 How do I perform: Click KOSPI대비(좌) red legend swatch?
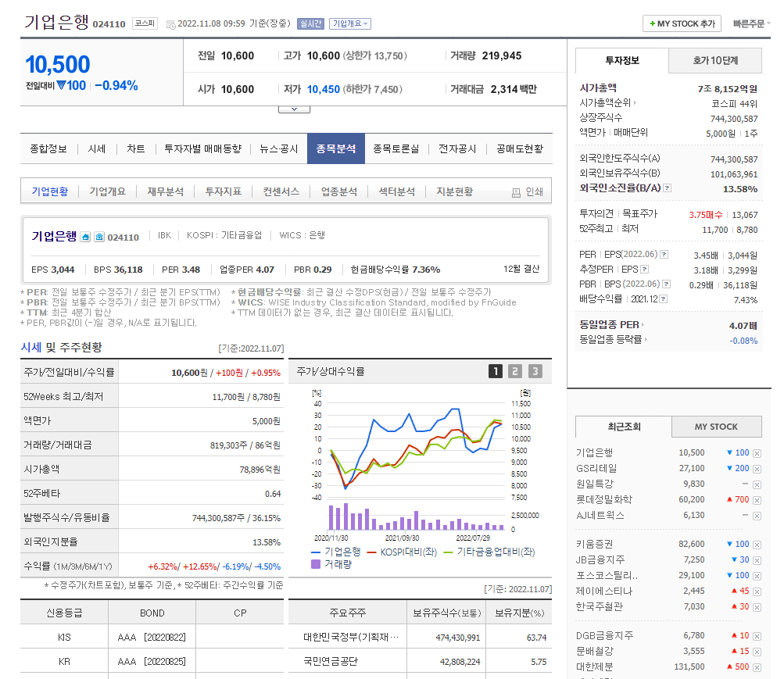371,552
